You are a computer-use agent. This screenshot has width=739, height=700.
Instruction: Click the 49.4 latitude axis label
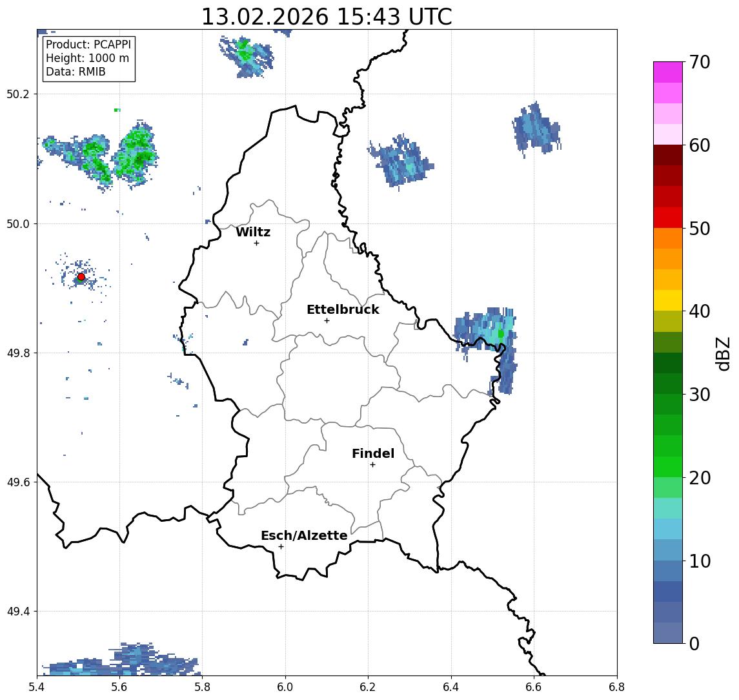click(18, 612)
